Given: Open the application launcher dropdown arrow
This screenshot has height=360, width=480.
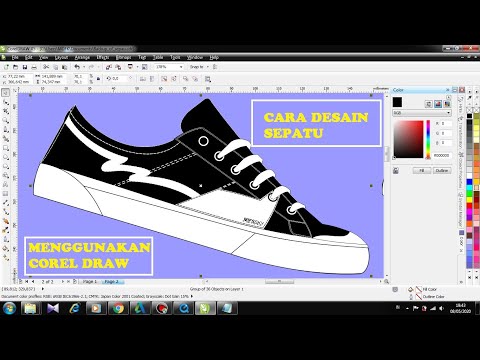Looking at the screenshot, I should [x=137, y=67].
